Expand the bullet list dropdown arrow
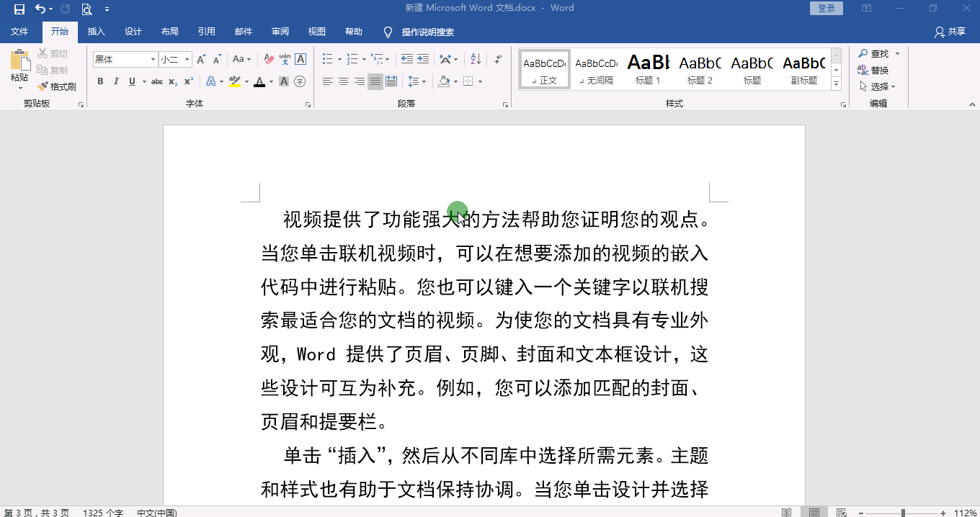Image resolution: width=980 pixels, height=517 pixels. pos(339,59)
